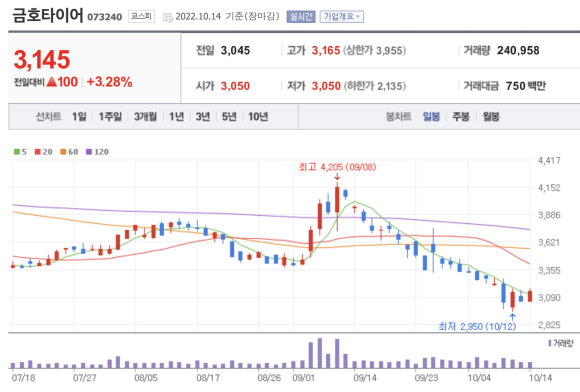Click the 08/17 date axis label
Image resolution: width=580 pixels, height=392 pixels.
(208, 378)
